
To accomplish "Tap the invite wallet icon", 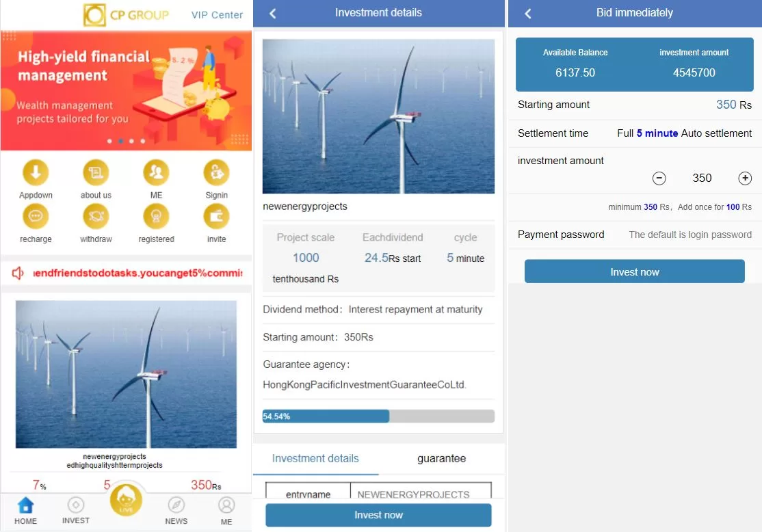I will 216,216.
